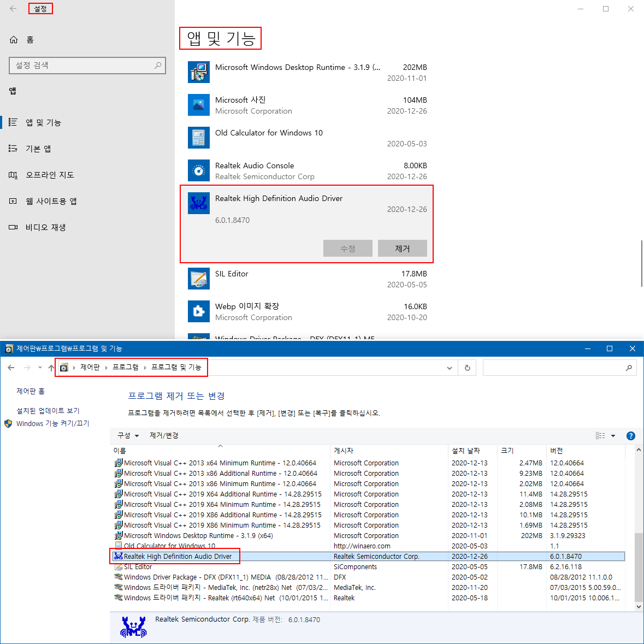Click Old Calculator for Windows 10 icon in Settings
644x644 pixels.
coord(199,138)
